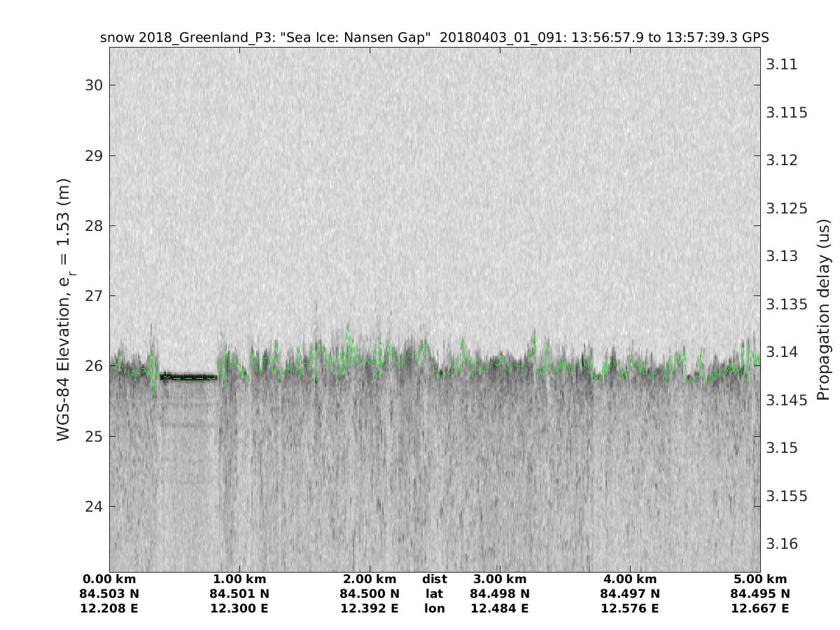840x630 pixels.
Task: Click the 12.667 E longitude label
Action: [759, 608]
